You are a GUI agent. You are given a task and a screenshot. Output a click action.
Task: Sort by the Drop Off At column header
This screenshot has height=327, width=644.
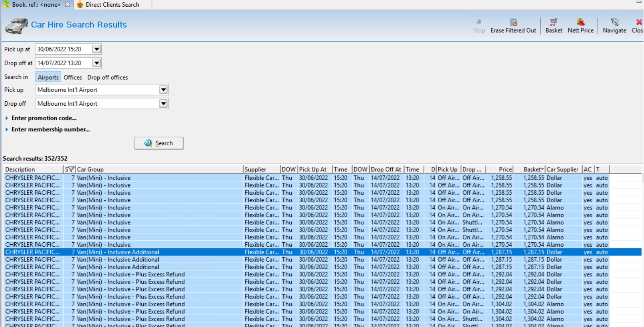point(387,169)
